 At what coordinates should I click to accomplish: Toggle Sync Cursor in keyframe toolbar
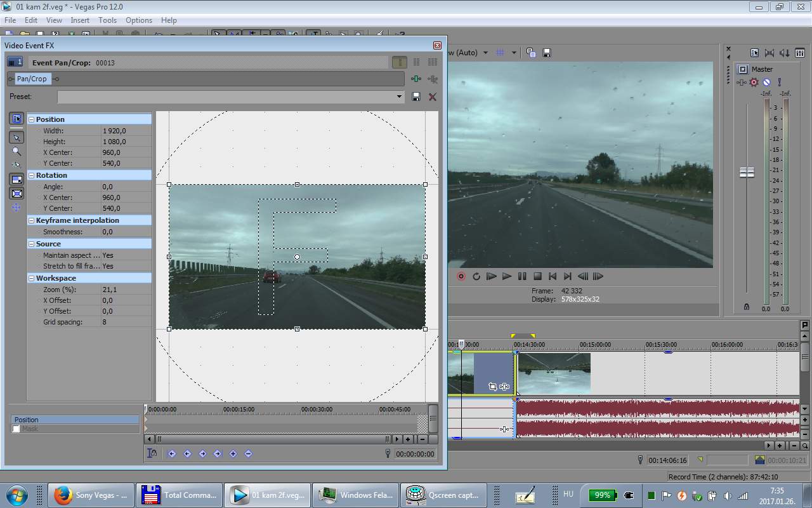point(152,453)
